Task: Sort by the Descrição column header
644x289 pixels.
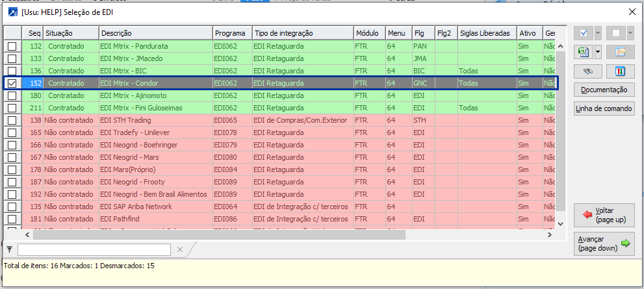Action: tap(156, 33)
